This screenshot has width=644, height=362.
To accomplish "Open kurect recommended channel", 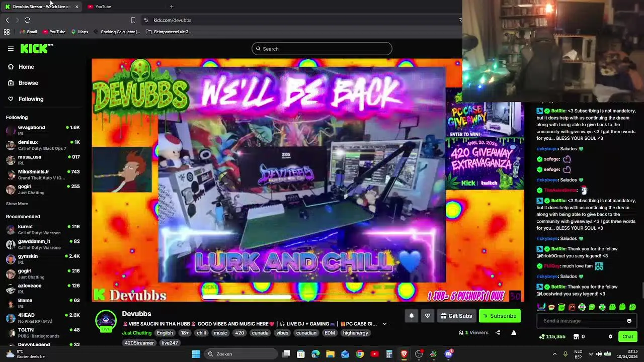I will pyautogui.click(x=43, y=229).
